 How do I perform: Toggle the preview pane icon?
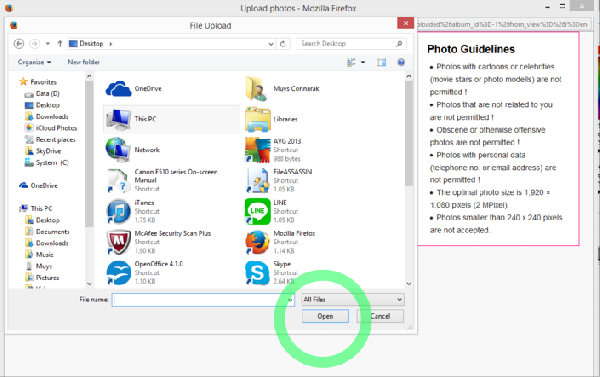[x=382, y=62]
